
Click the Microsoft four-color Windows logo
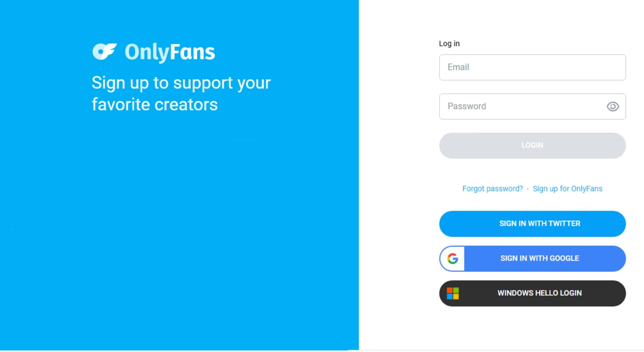point(453,294)
